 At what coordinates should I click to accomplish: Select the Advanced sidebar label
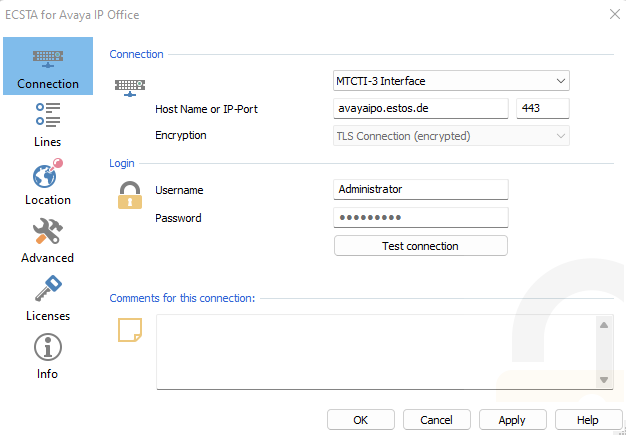[48, 258]
